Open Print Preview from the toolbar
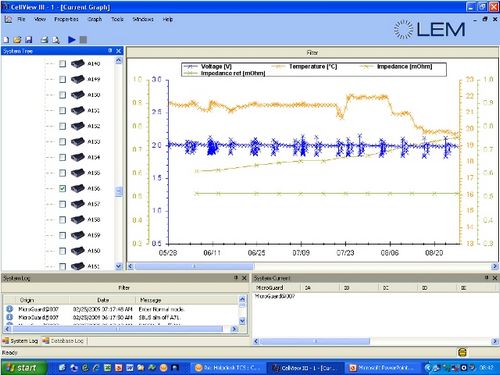 [x=56, y=40]
